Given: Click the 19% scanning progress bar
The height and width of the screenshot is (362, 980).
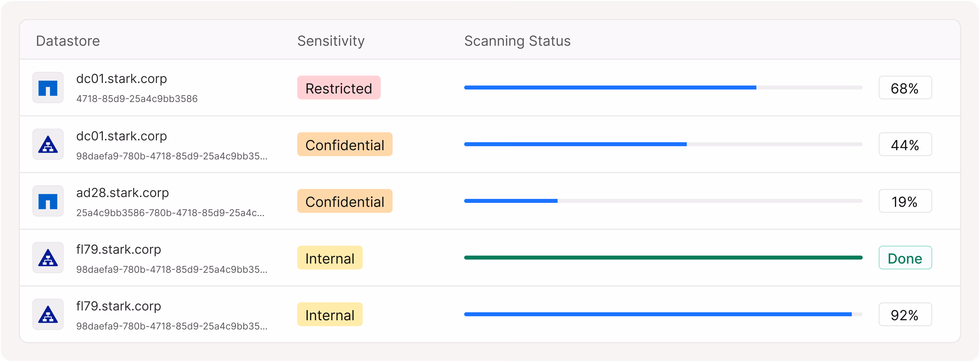Looking at the screenshot, I should coord(663,201).
